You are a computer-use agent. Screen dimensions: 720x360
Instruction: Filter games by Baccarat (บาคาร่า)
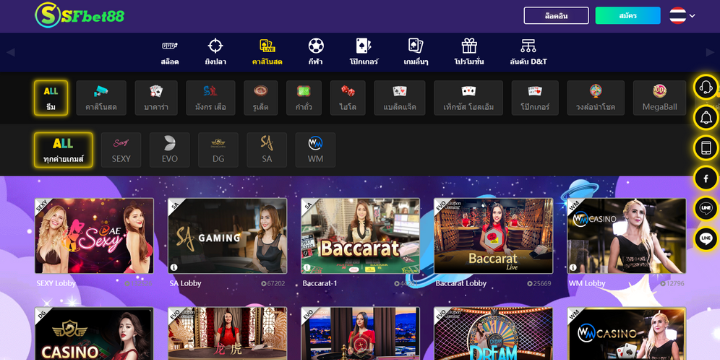(156, 98)
